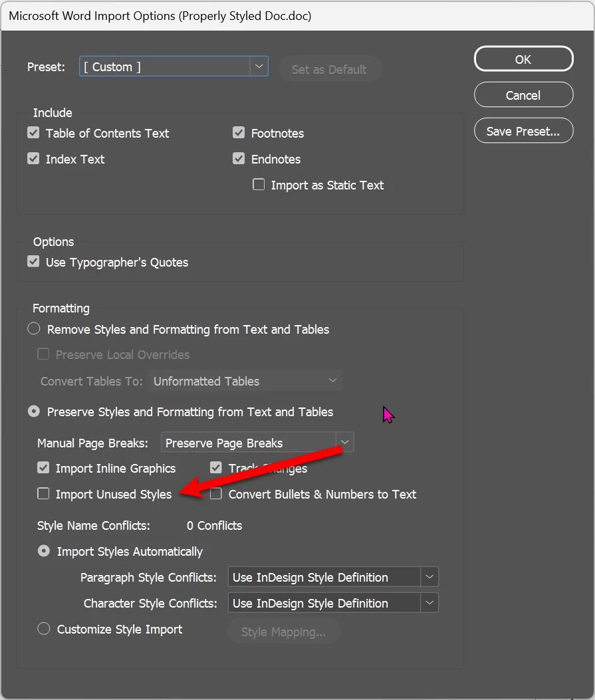Screen dimensions: 595x700
Task: Open the Preset dropdown
Action: pos(174,66)
